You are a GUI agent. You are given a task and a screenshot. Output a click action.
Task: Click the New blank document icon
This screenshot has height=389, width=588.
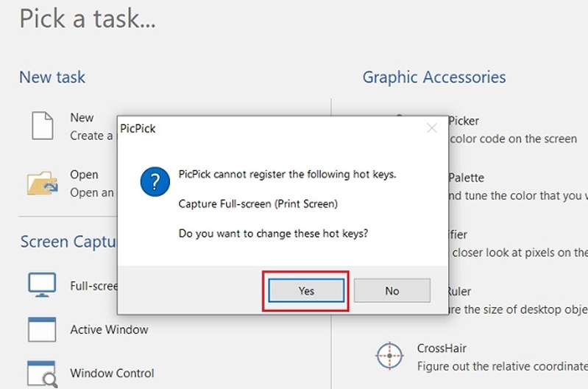[43, 126]
